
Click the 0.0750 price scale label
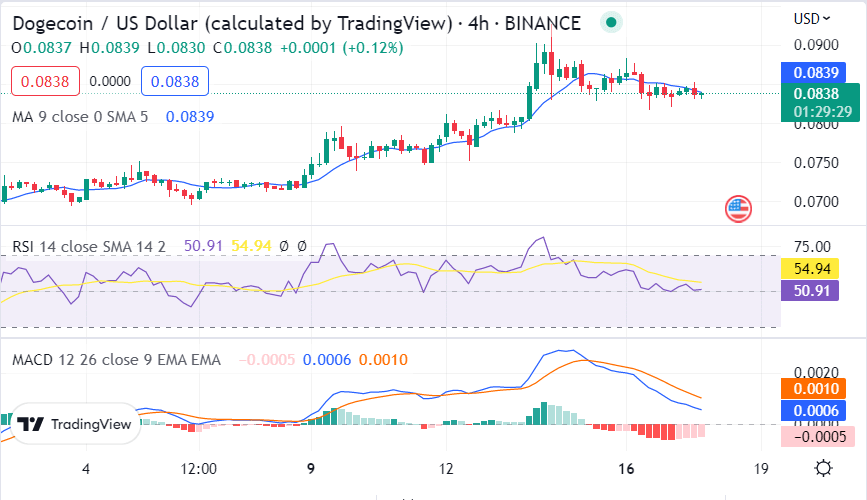click(x=816, y=163)
